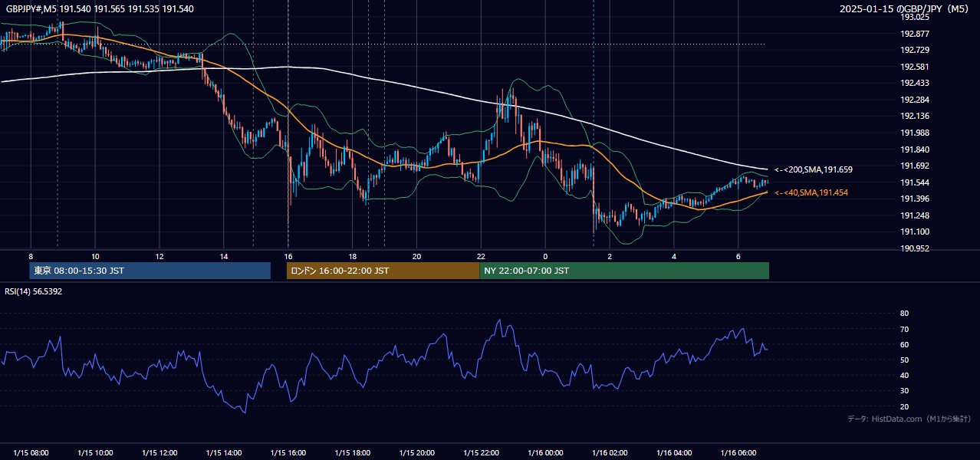Select the 200 SMA label reading 191.659
The height and width of the screenshot is (460, 980).
(x=814, y=170)
